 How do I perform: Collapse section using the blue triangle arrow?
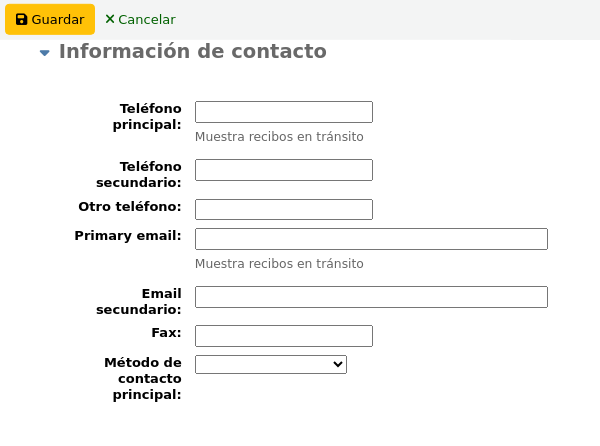point(44,53)
